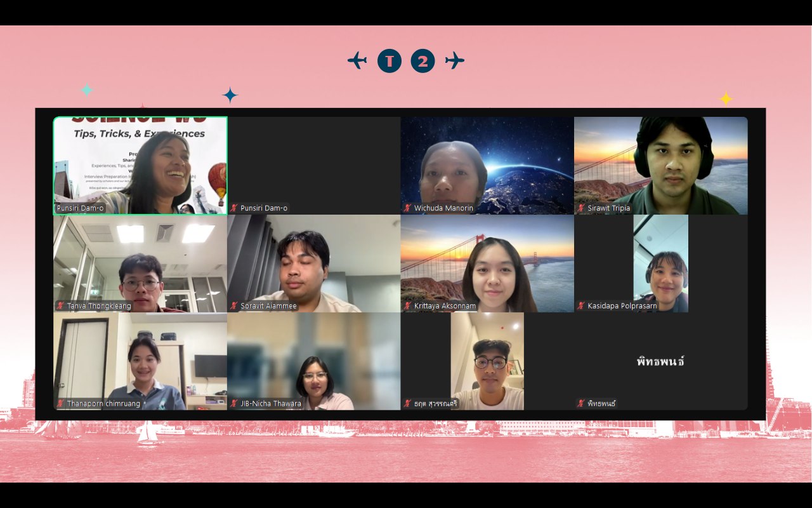
Task: Click the muted mic icon beside Thanaporn chimruang
Action: 60,403
